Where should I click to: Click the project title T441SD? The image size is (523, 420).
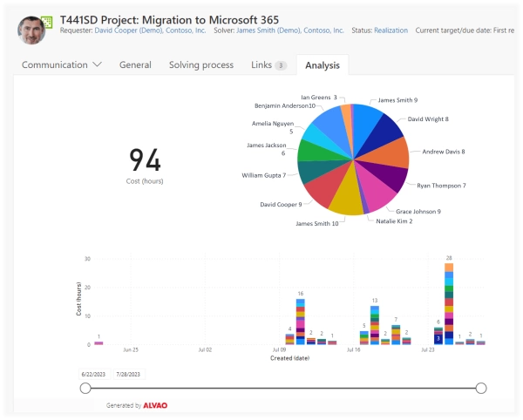(169, 20)
